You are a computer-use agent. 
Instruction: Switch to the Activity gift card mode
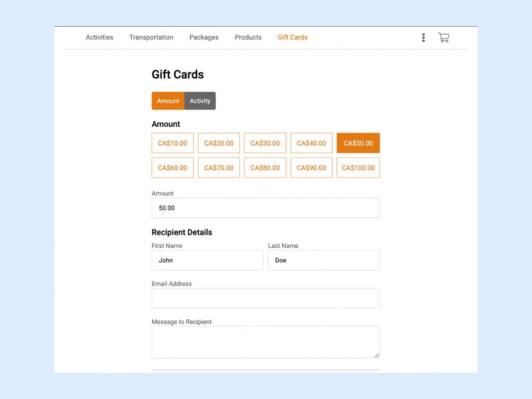tap(200, 101)
